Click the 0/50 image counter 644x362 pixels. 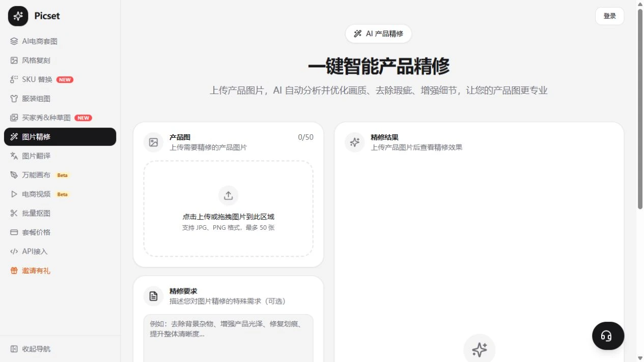(x=305, y=137)
